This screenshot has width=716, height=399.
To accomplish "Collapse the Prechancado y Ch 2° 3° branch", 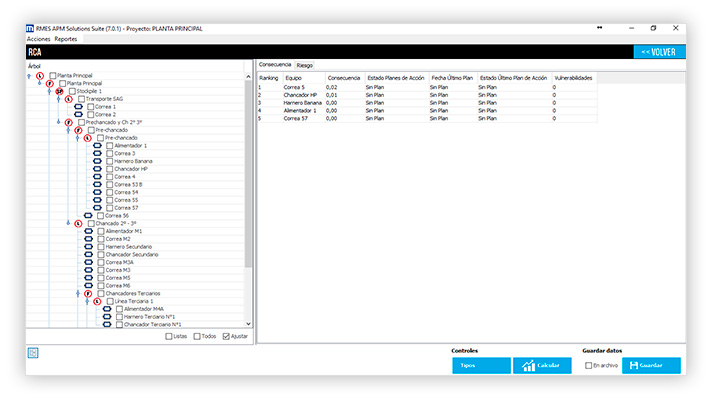I will 58,122.
